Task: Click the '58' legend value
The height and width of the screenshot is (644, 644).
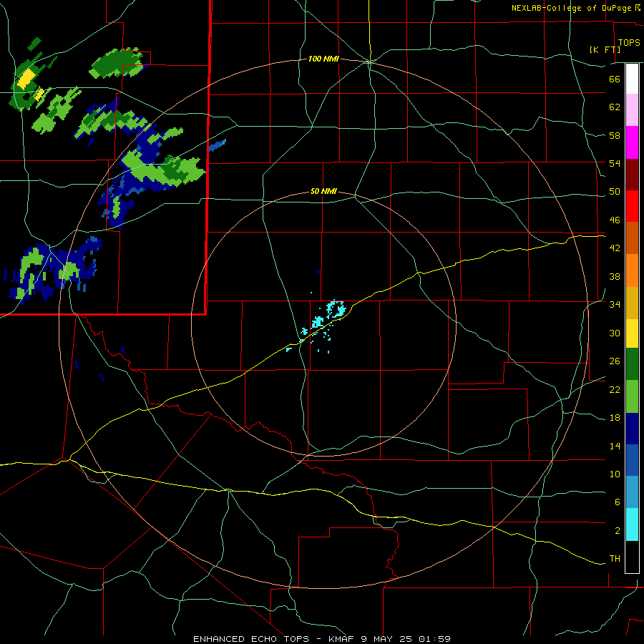Action: click(615, 135)
